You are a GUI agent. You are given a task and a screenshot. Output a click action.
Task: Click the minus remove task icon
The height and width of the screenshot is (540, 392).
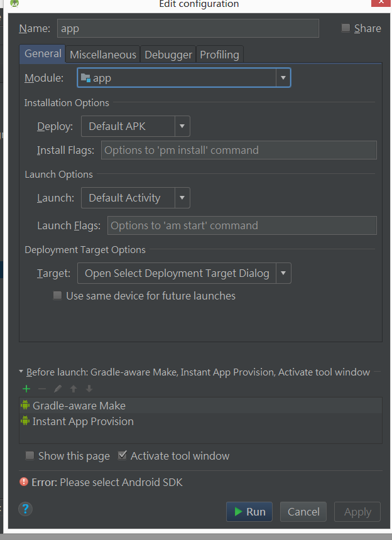tap(42, 389)
